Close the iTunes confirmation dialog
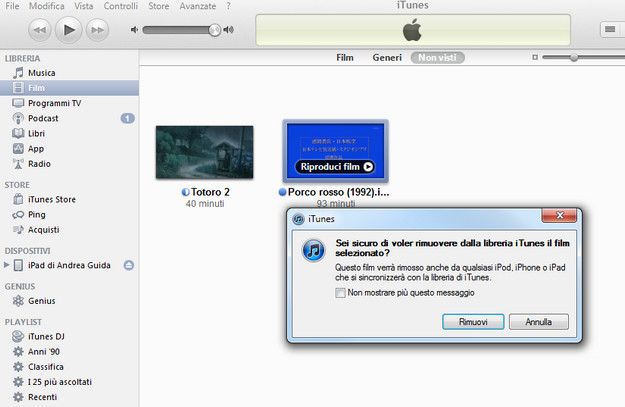 click(559, 215)
